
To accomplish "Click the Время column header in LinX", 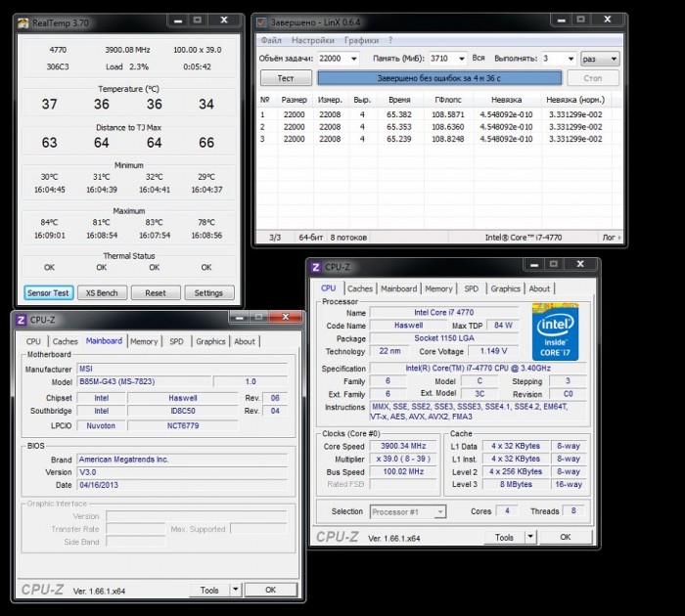I will (399, 100).
